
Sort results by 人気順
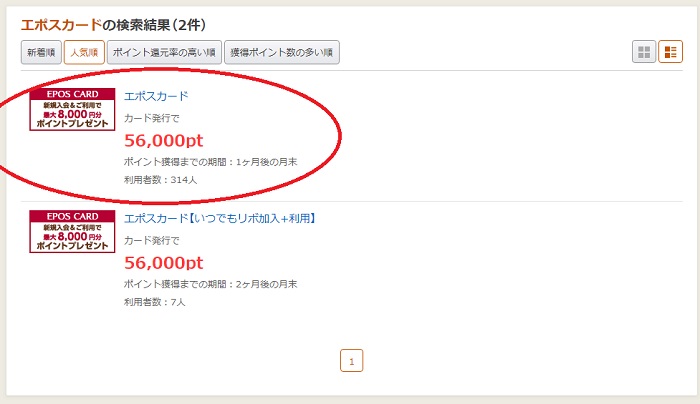[84, 52]
